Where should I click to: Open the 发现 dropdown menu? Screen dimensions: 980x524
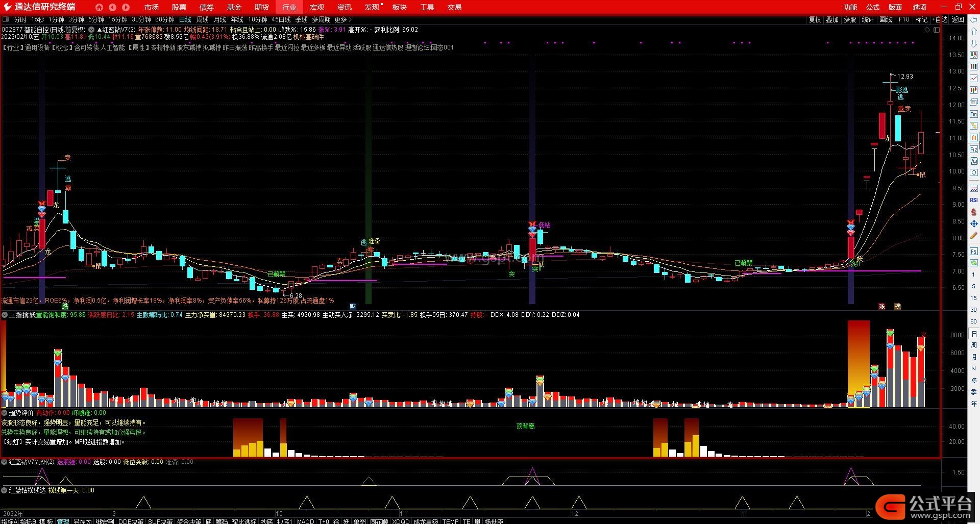(x=373, y=7)
